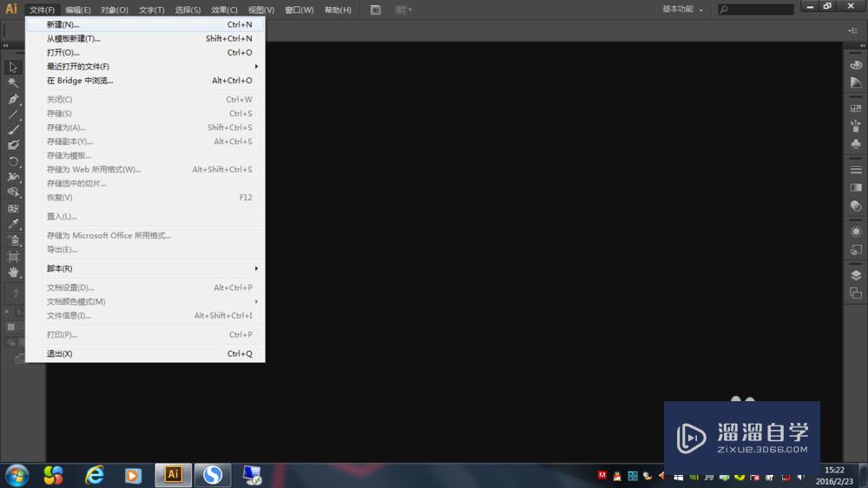Open the Swatches panel grid icon
The image size is (868, 488).
point(856,109)
